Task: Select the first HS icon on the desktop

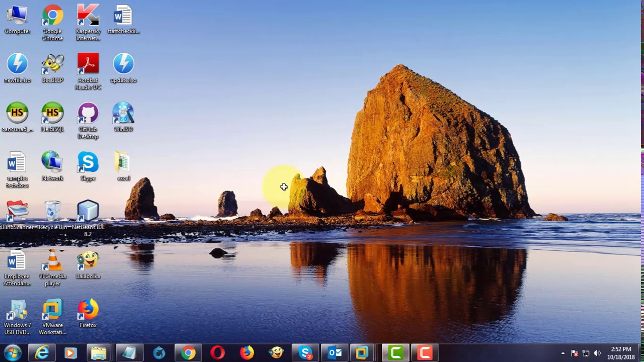Action: (x=17, y=117)
